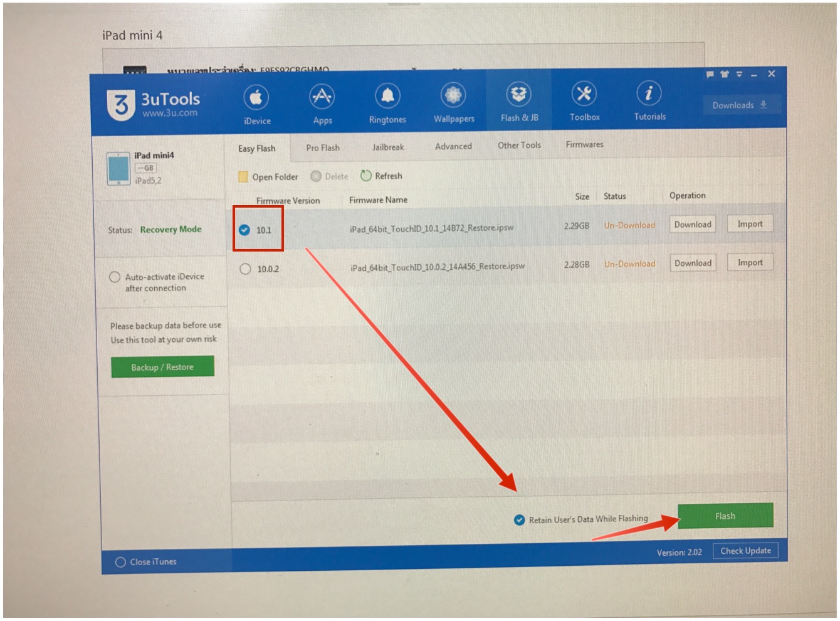
Task: Click the Firmware Name column header
Action: pyautogui.click(x=378, y=199)
